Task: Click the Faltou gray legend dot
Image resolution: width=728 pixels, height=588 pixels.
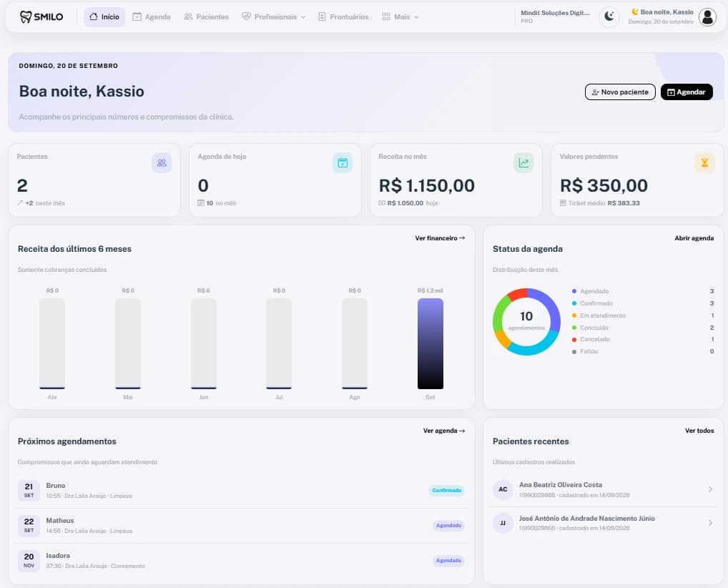Action: 574,352
